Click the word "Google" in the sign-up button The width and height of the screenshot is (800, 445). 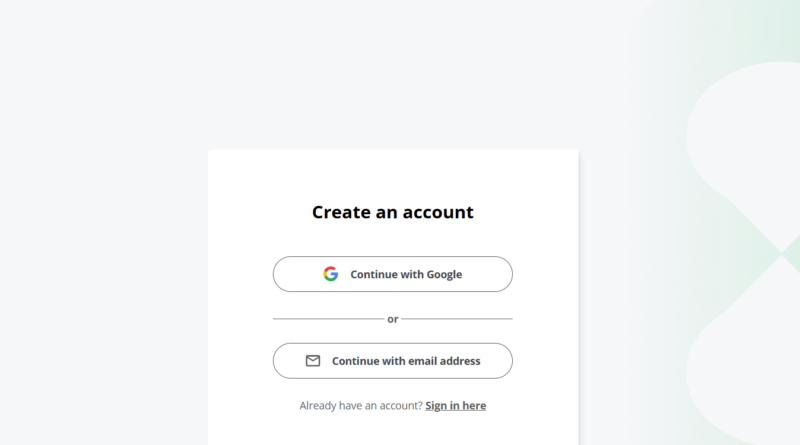click(444, 274)
